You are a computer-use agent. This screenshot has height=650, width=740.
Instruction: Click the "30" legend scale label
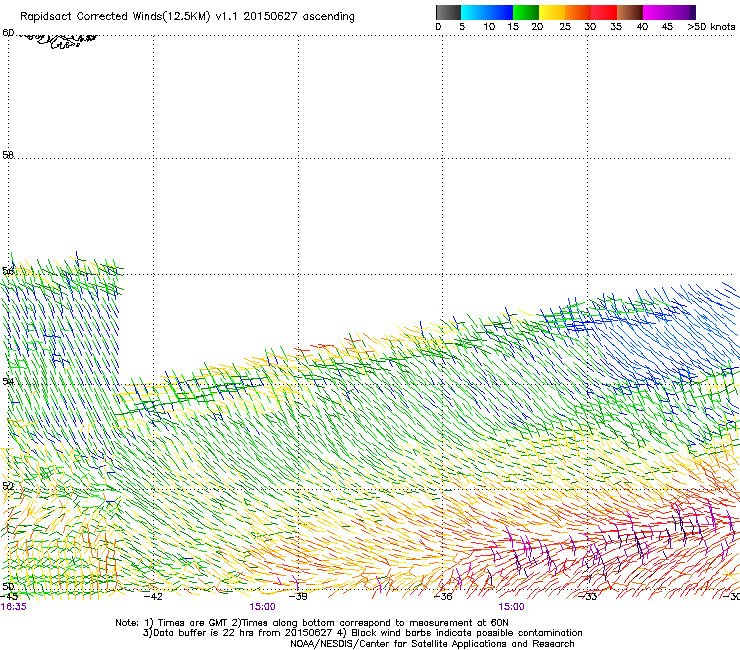pos(590,27)
